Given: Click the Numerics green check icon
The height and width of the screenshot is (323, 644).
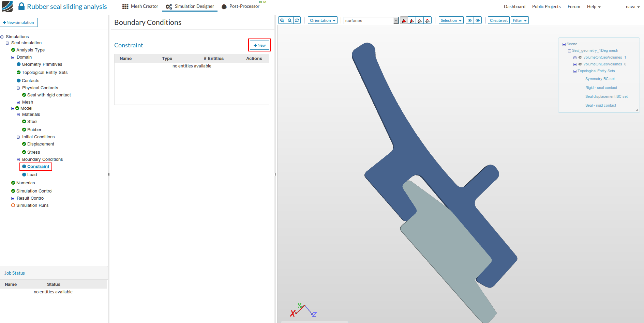Looking at the screenshot, I should [13, 183].
